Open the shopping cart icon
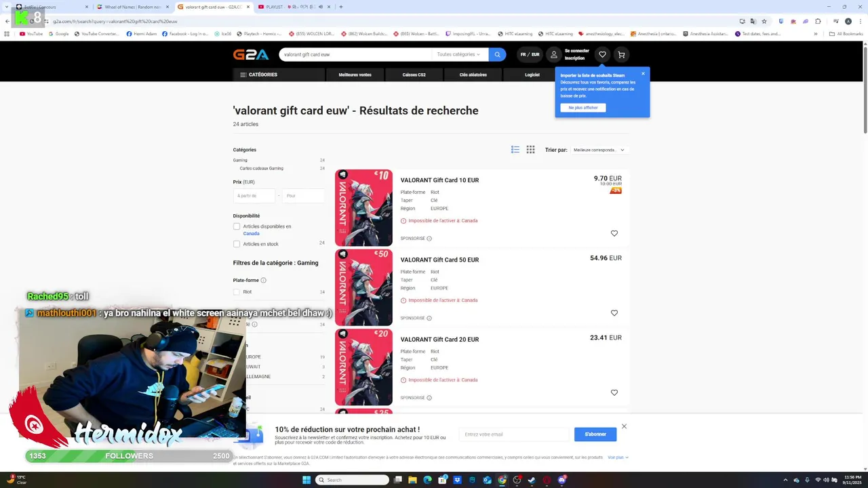The image size is (868, 488). [621, 54]
